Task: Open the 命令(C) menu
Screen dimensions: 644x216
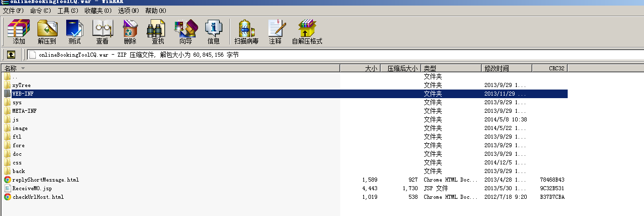Action: pos(40,11)
